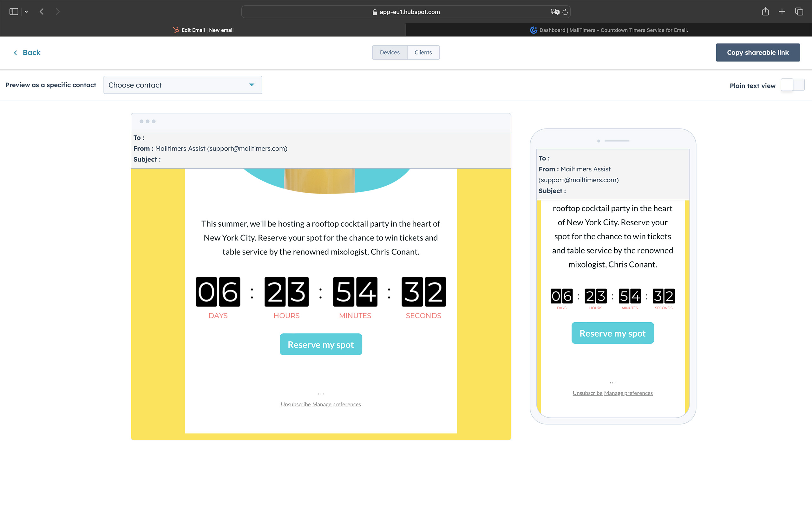This screenshot has height=507, width=812.
Task: Open the Choose contact dropdown
Action: point(182,85)
